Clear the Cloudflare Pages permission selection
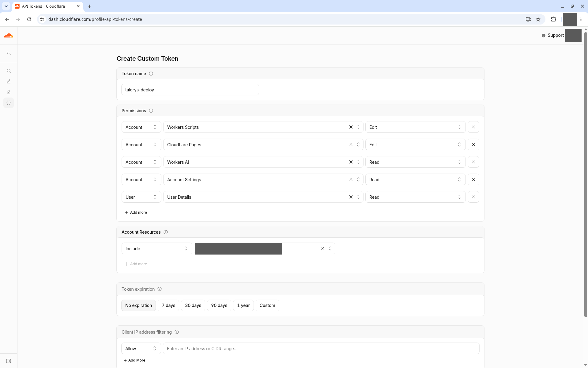Screen dimensions: 588x368 pyautogui.click(x=351, y=144)
